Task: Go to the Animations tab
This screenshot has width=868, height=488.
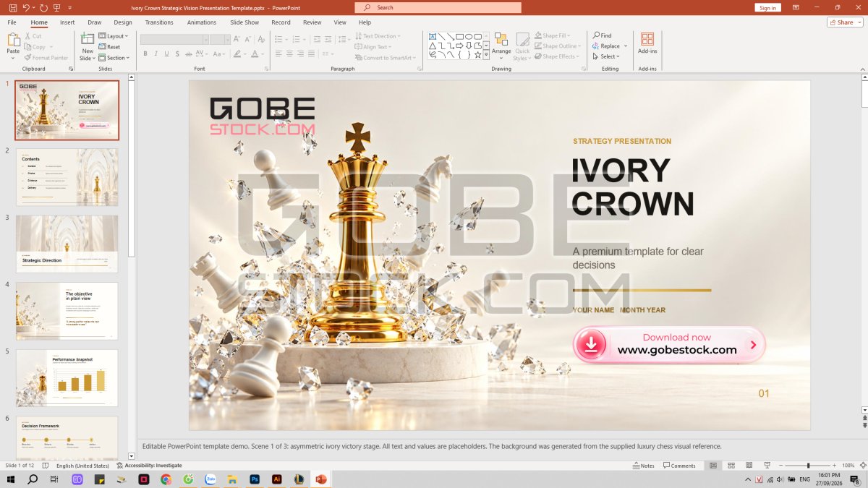Action: (x=202, y=22)
